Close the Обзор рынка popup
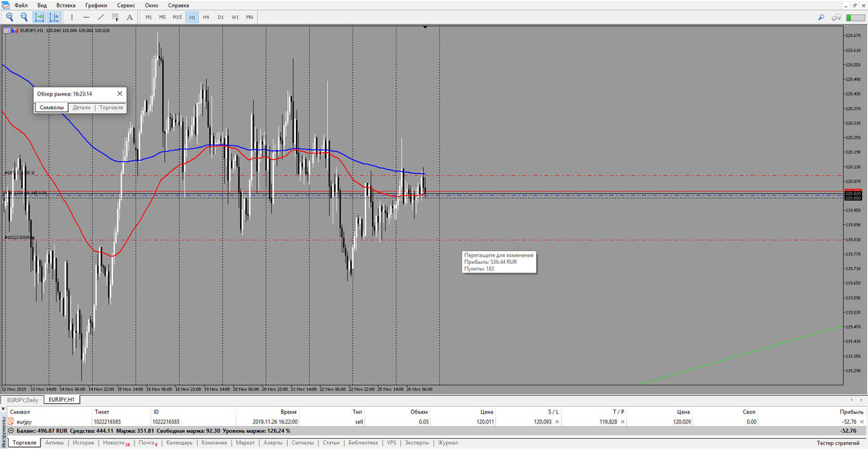This screenshot has height=449, width=868. pyautogui.click(x=120, y=94)
